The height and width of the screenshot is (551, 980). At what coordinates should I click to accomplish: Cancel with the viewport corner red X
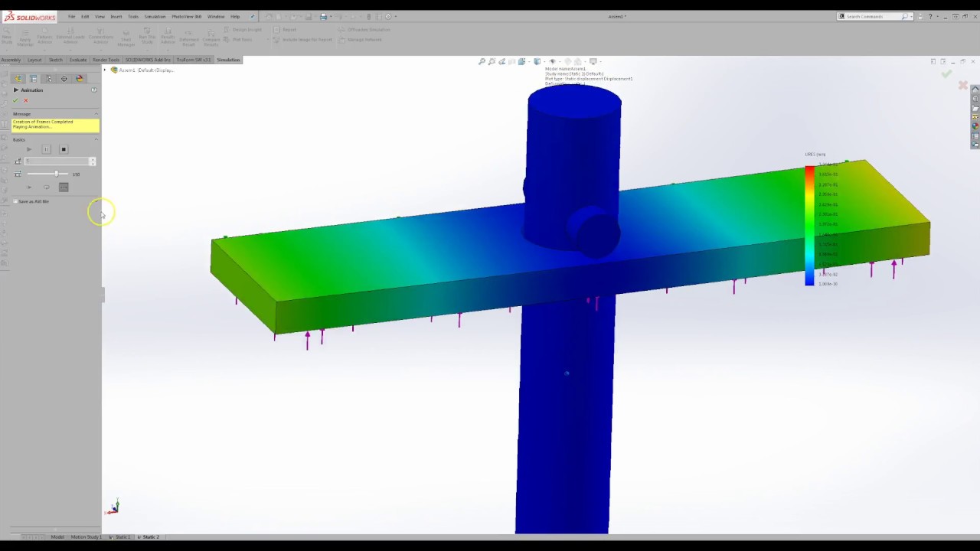[963, 85]
